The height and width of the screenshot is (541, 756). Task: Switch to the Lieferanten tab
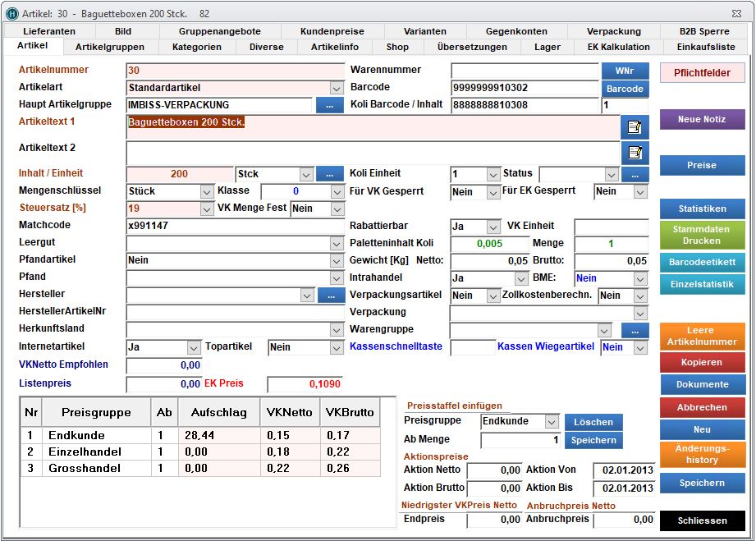point(49,31)
